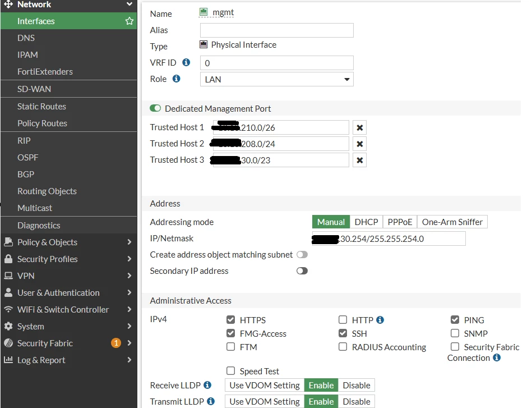The width and height of the screenshot is (532, 408).
Task: Click the Physical Interface type icon
Action: pos(203,44)
